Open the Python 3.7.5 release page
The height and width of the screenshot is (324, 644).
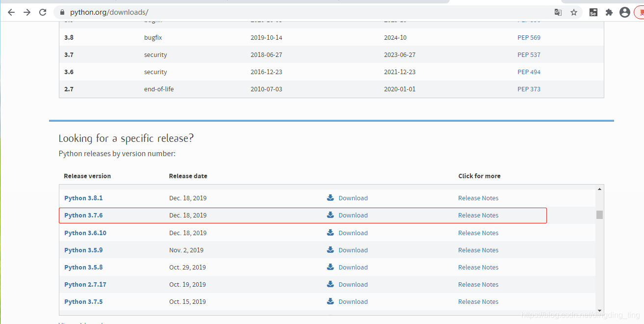pos(83,302)
